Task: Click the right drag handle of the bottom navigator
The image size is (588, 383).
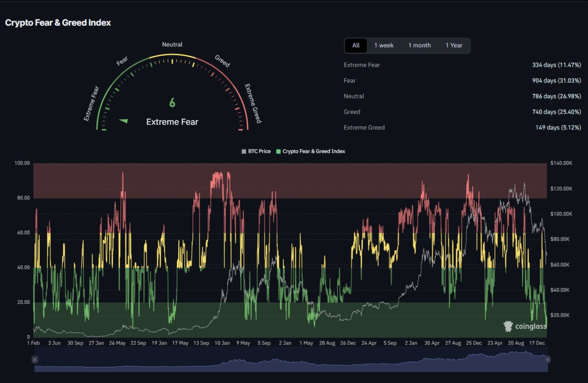Action: coord(548,359)
